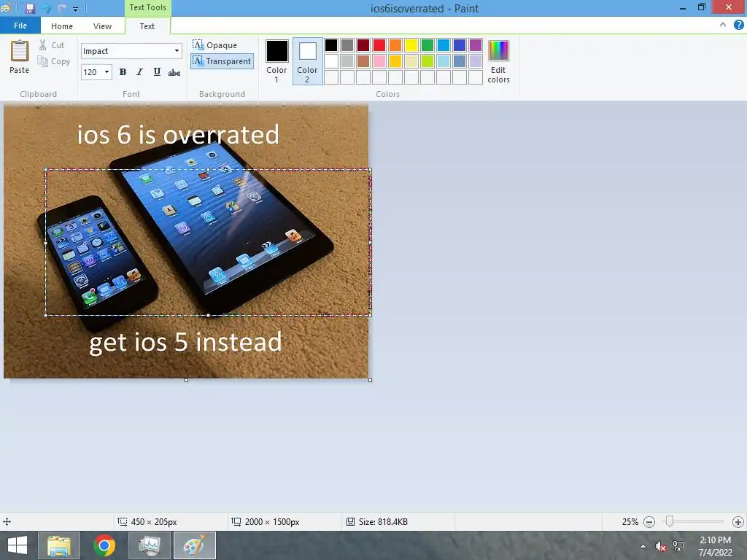Image resolution: width=747 pixels, height=560 pixels.
Task: Click the Text Tools contextual tab header
Action: click(147, 7)
